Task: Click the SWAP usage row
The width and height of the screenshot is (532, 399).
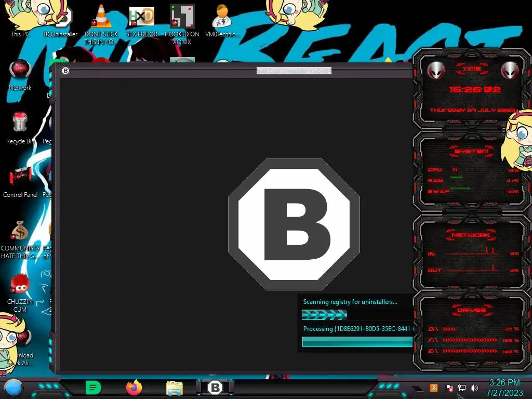Action: [x=473, y=191]
